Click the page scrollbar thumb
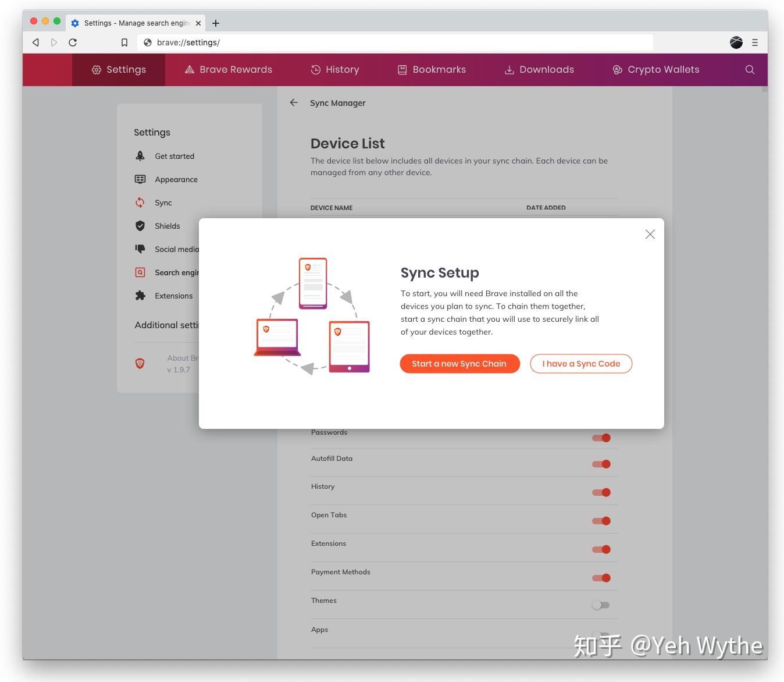The height and width of the screenshot is (682, 784). [764, 89]
